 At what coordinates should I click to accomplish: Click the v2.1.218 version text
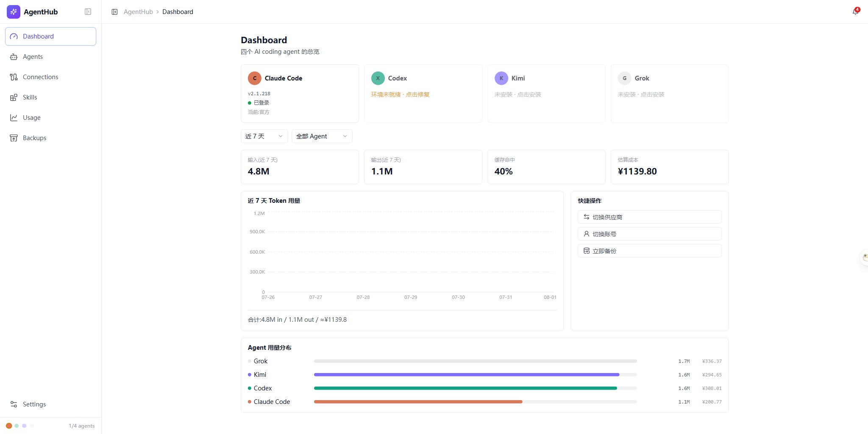(x=259, y=94)
